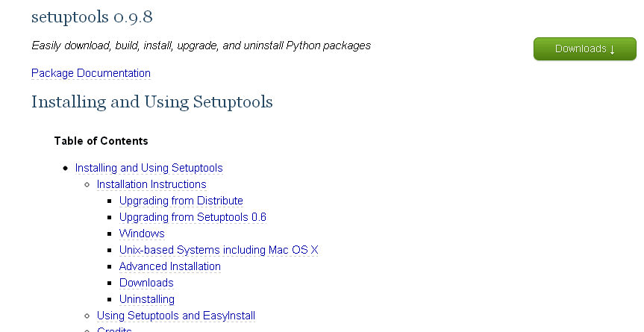Click the italic package description text
The image size is (644, 332).
(201, 46)
